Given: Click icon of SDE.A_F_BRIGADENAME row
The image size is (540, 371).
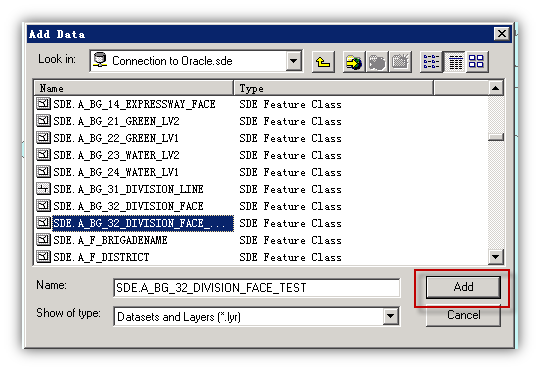Looking at the screenshot, I should [x=43, y=240].
